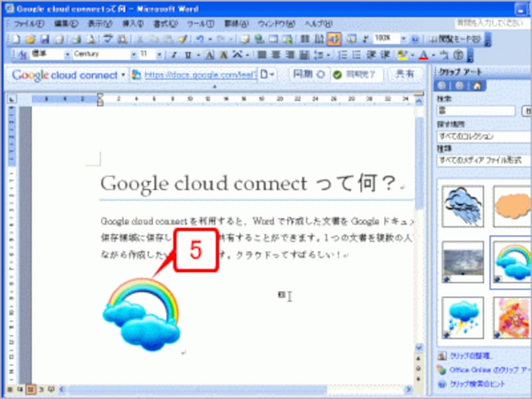The image size is (532, 399).
Task: Open the ツール (Tools) menu
Action: pos(200,24)
